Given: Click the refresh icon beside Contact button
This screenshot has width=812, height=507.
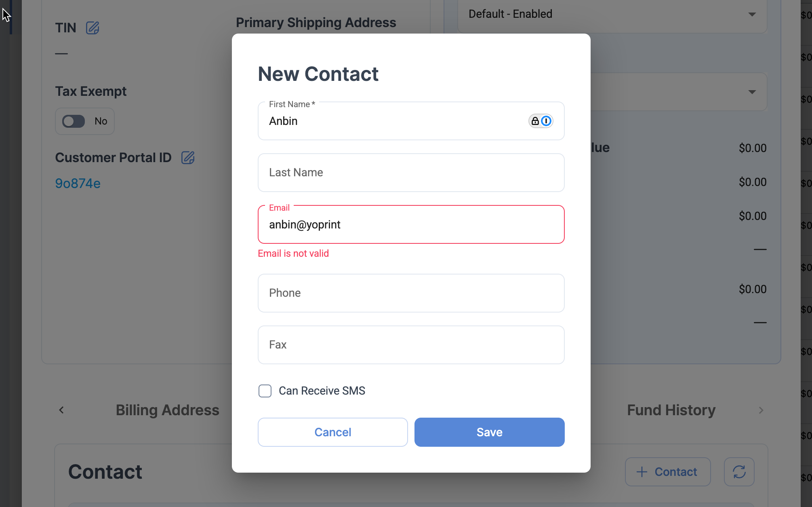Looking at the screenshot, I should [739, 472].
